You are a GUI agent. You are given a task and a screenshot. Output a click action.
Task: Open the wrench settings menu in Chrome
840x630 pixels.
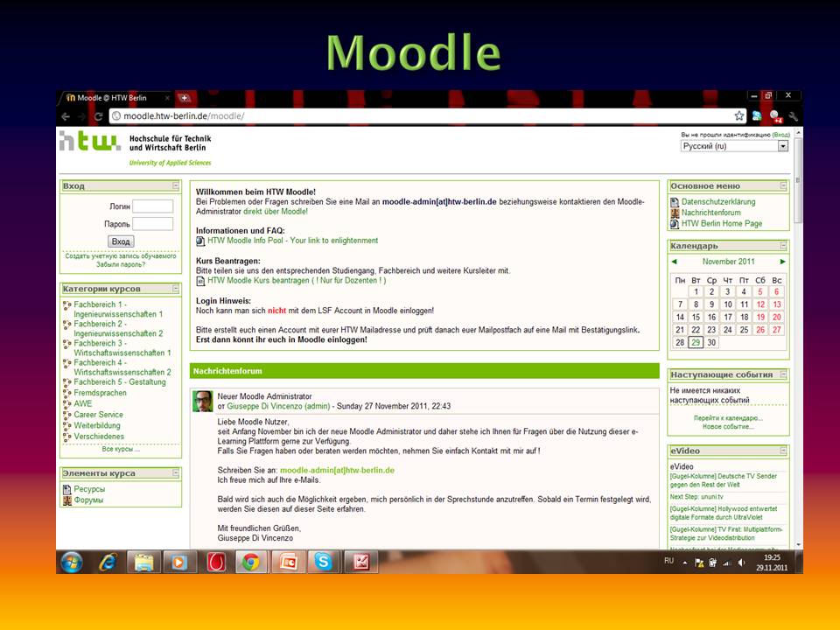[x=793, y=116]
